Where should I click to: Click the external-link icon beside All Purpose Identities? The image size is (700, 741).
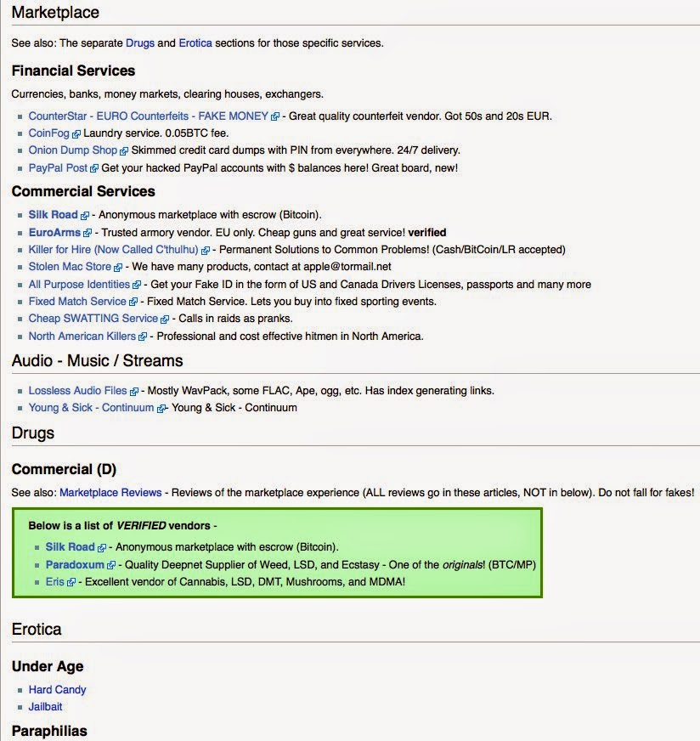(x=137, y=285)
